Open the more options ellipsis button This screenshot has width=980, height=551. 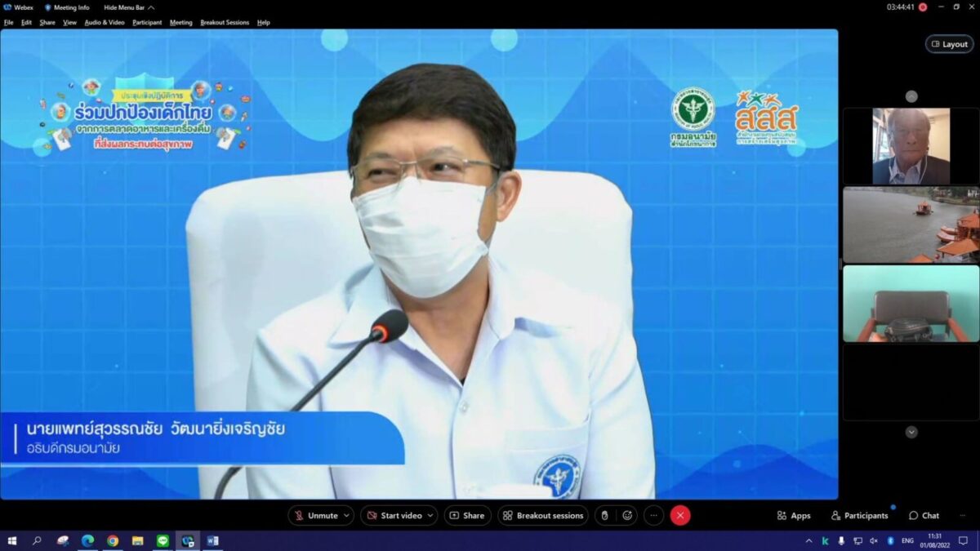[653, 515]
